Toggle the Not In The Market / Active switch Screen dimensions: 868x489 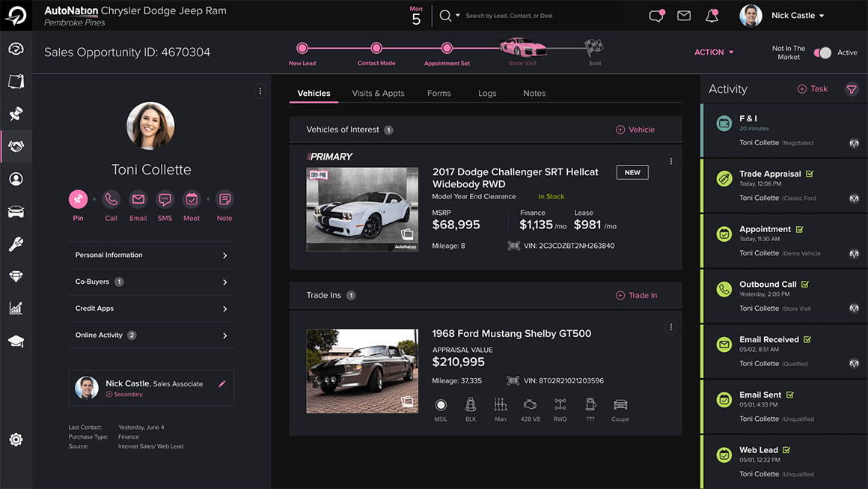point(822,52)
